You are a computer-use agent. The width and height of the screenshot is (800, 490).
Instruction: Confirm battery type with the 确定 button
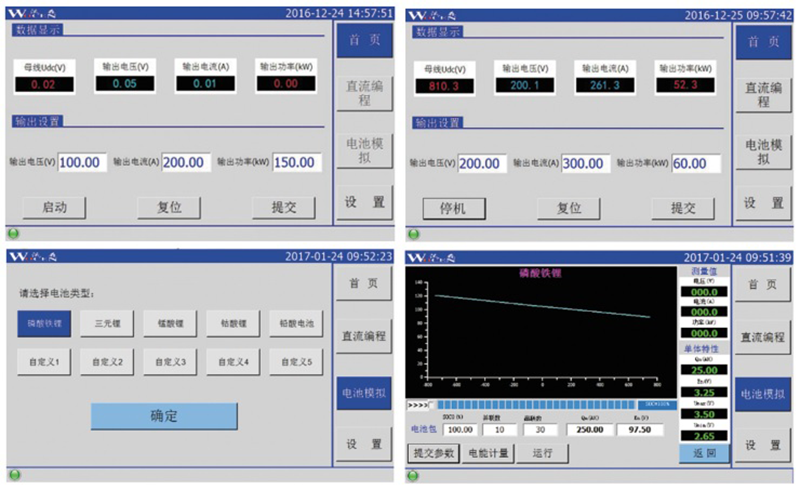(x=164, y=416)
